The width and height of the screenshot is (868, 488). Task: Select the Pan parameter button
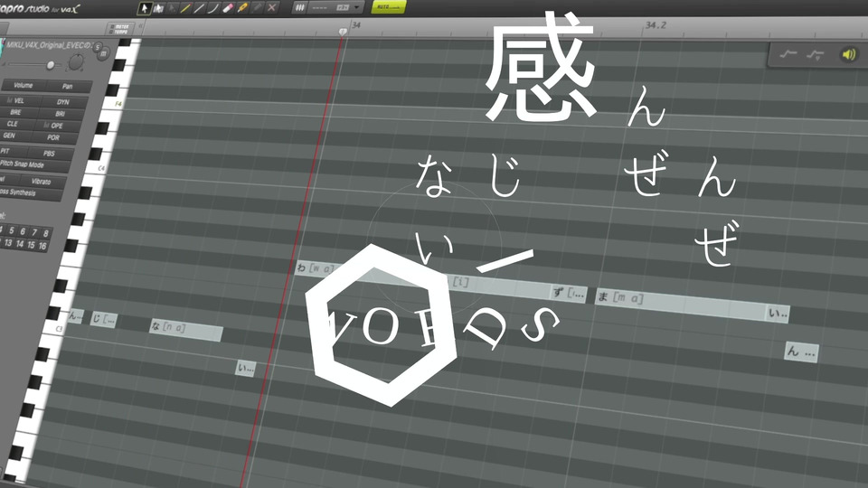tap(68, 87)
